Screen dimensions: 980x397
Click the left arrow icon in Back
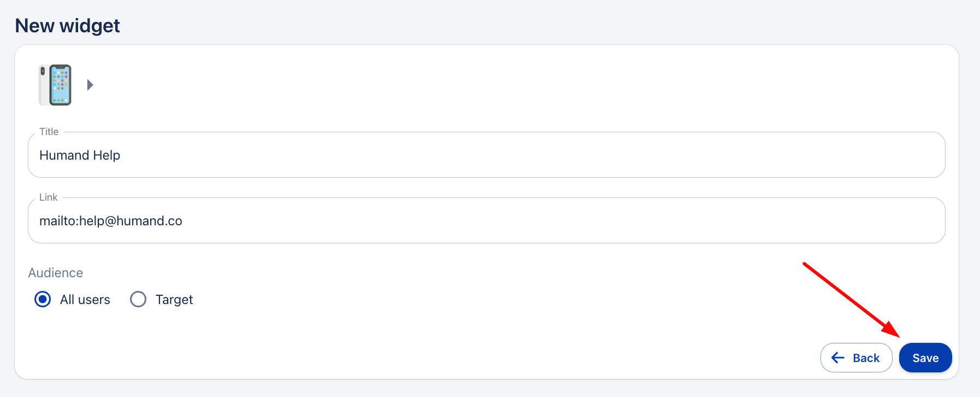[838, 358]
